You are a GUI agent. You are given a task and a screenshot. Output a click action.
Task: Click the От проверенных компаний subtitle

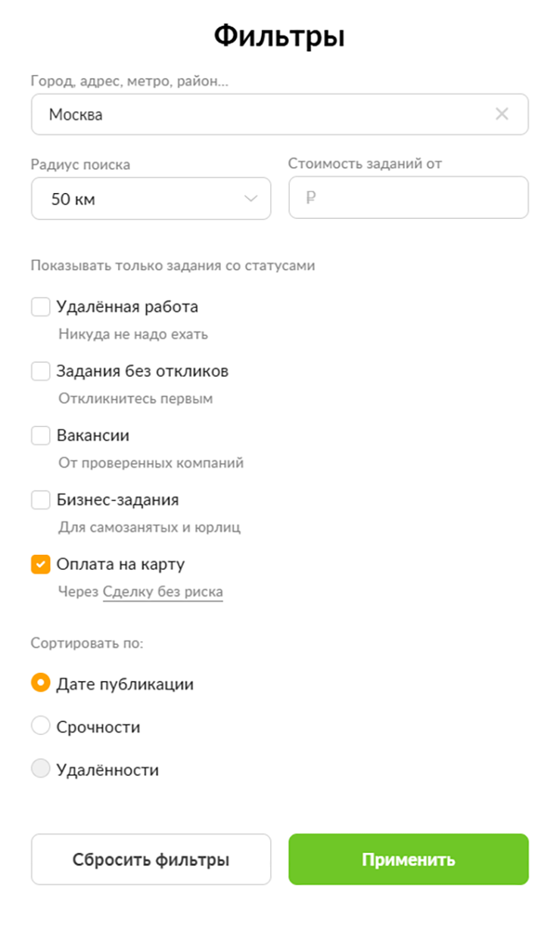point(150,462)
